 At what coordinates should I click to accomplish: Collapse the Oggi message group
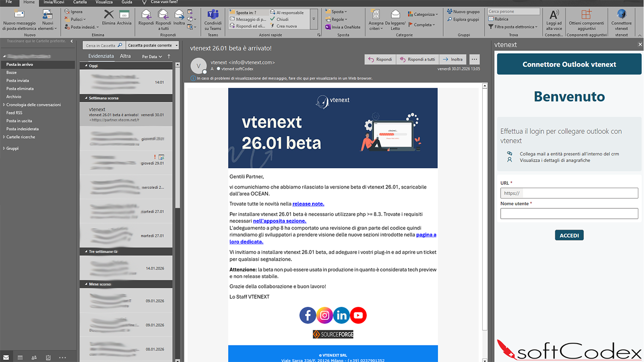pyautogui.click(x=85, y=66)
